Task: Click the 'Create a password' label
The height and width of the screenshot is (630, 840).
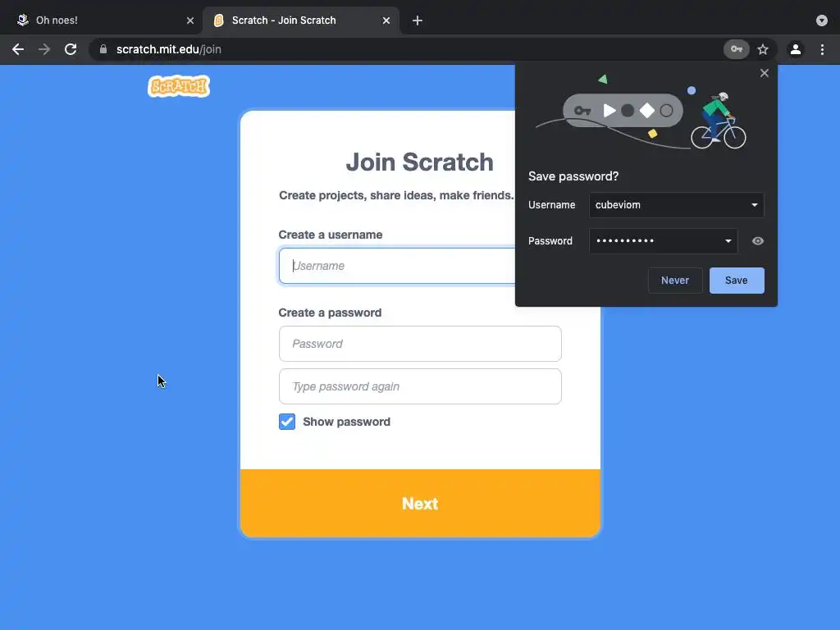Action: [330, 313]
